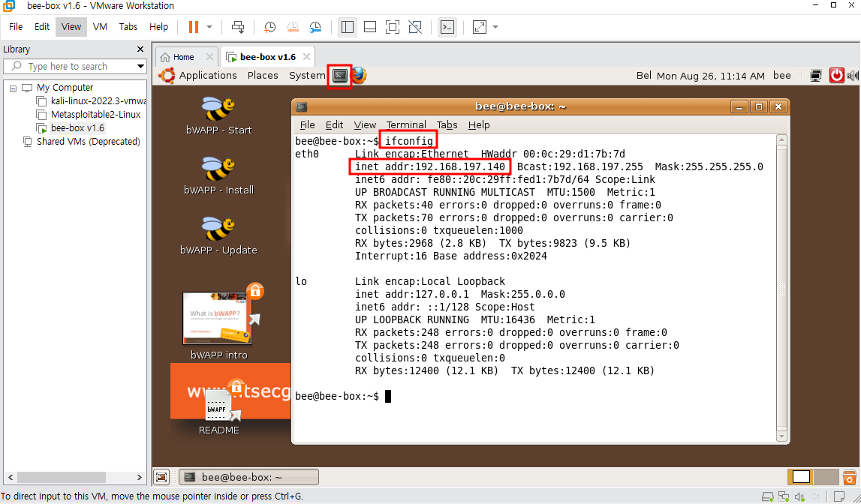
Task: Open the VMware Help menu
Action: (x=158, y=27)
